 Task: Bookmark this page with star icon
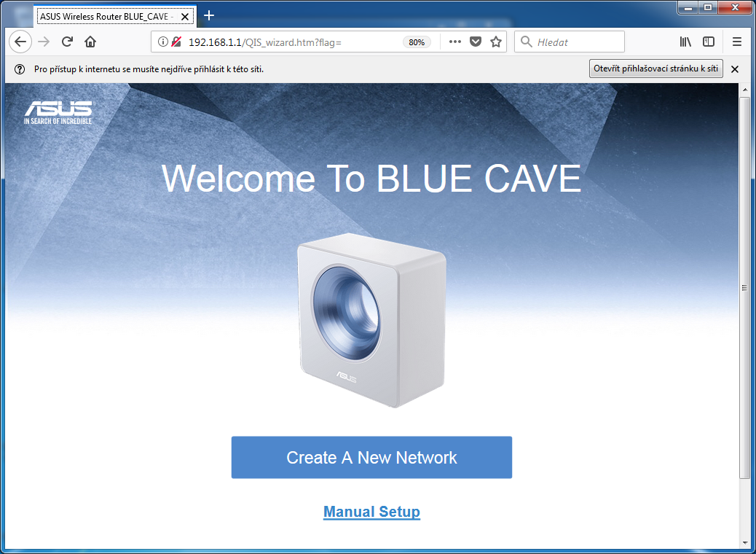click(496, 42)
